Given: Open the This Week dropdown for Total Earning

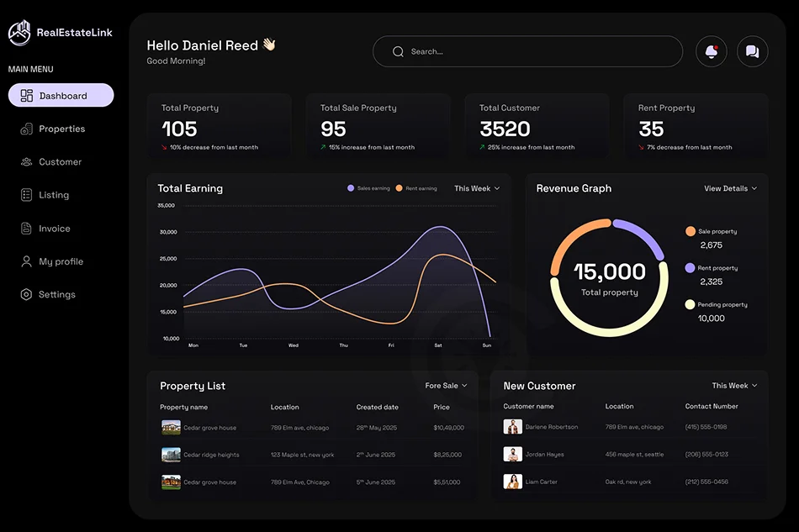Looking at the screenshot, I should point(477,188).
